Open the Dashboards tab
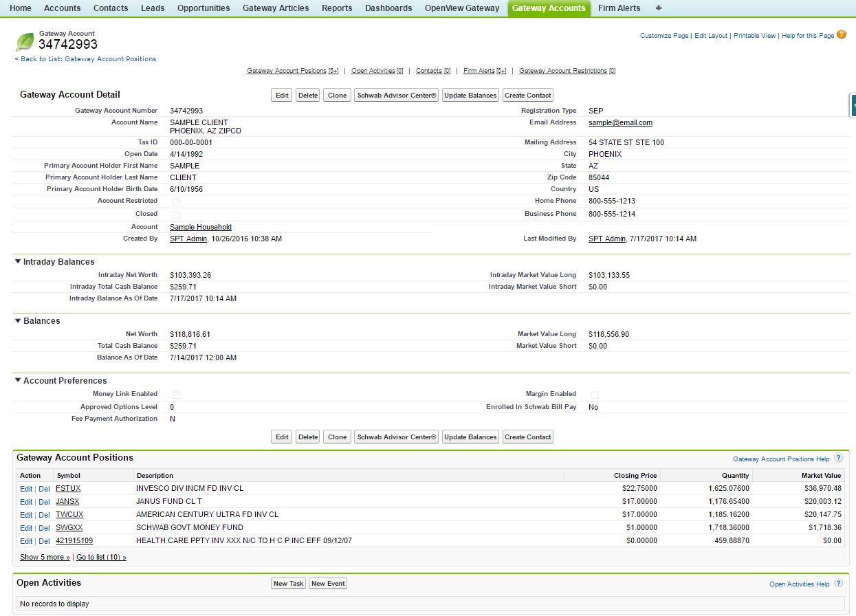Screen dimensions: 856x616 [388, 8]
